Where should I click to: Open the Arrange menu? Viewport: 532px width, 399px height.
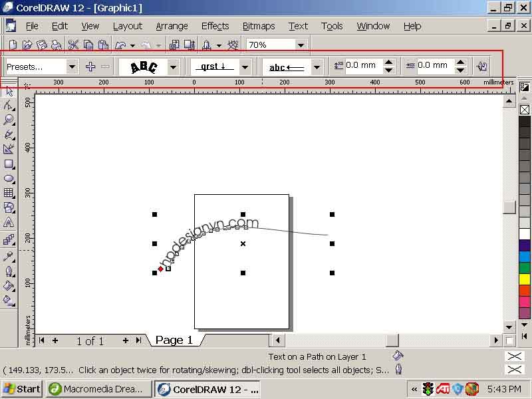coord(172,26)
